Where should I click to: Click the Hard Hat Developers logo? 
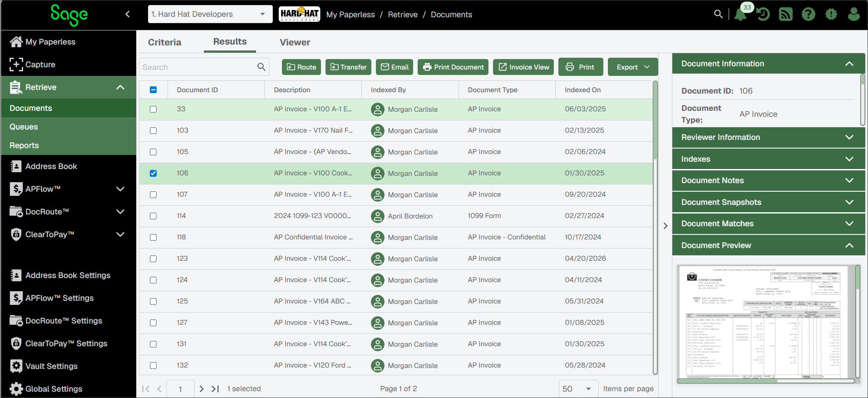pyautogui.click(x=299, y=14)
